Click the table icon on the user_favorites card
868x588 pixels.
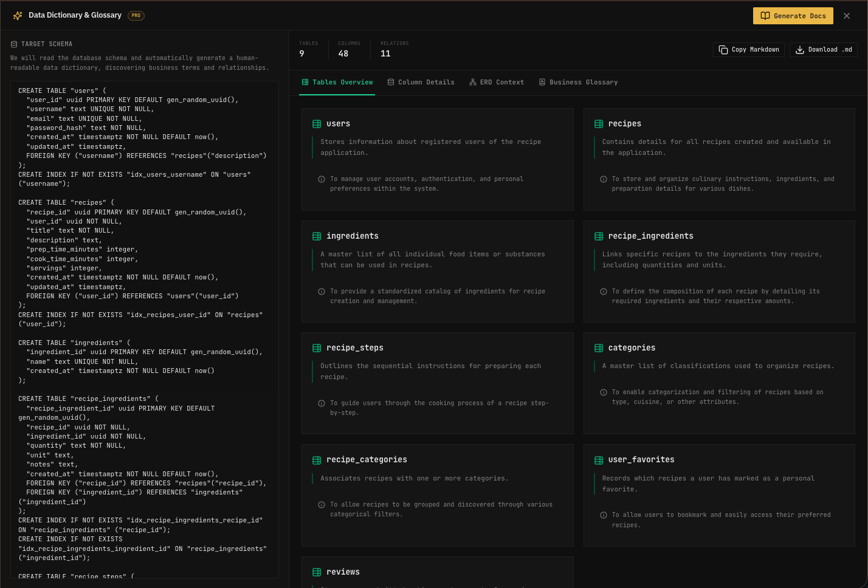point(599,459)
